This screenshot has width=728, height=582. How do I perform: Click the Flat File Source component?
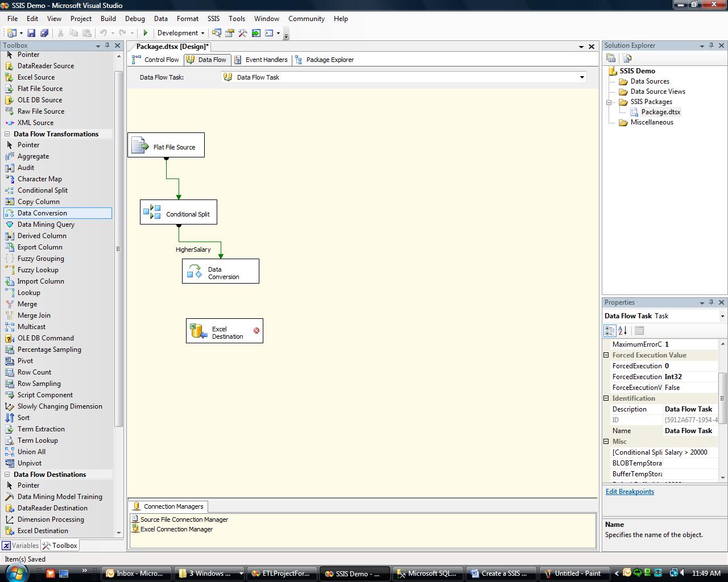pyautogui.click(x=166, y=146)
